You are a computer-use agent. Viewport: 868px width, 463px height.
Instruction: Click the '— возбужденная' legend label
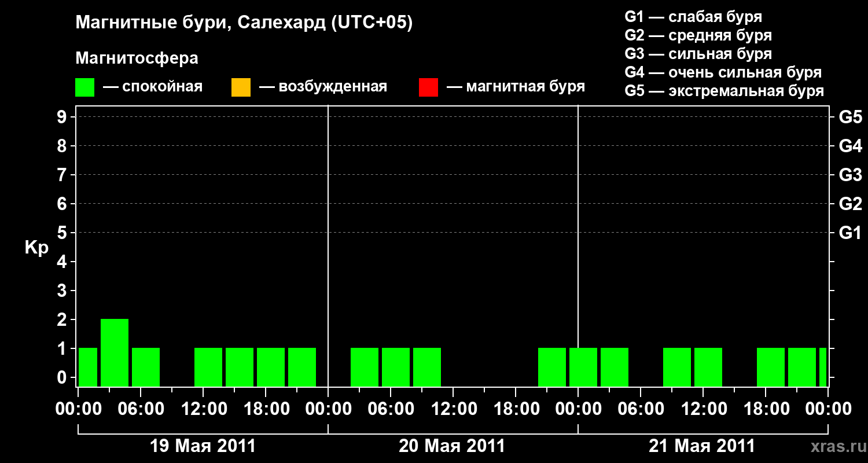(x=323, y=87)
